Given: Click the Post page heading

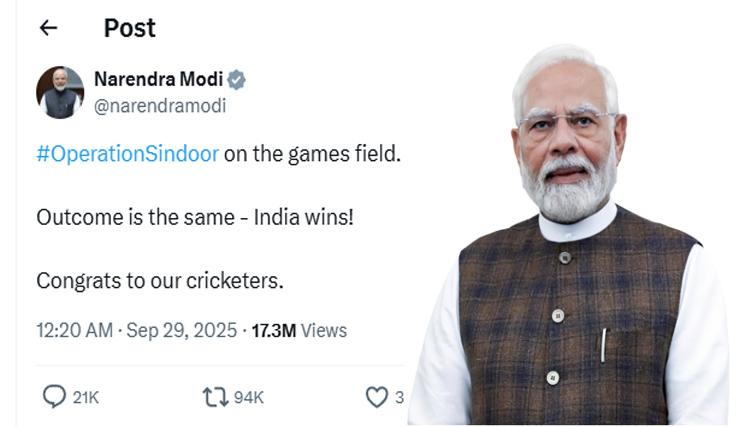Looking at the screenshot, I should [x=129, y=28].
